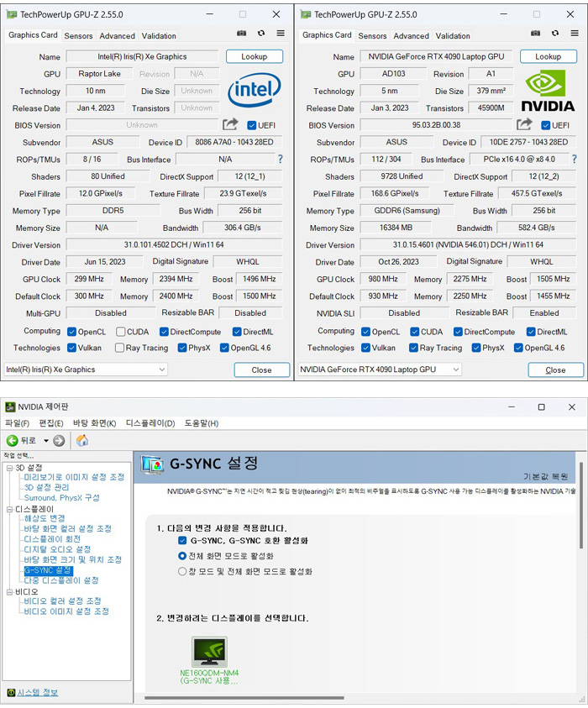Click the Intel logo
The width and height of the screenshot is (588, 708).
point(255,89)
